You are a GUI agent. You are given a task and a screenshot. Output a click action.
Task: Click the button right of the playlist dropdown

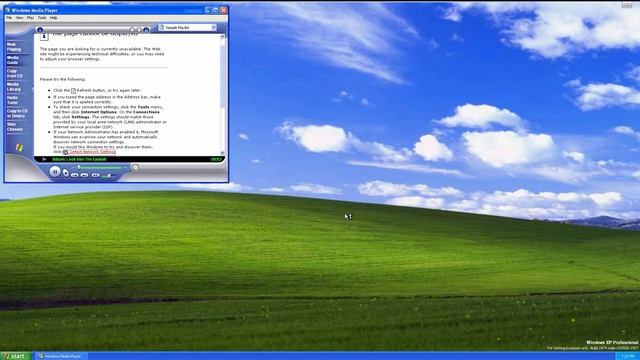(221, 28)
